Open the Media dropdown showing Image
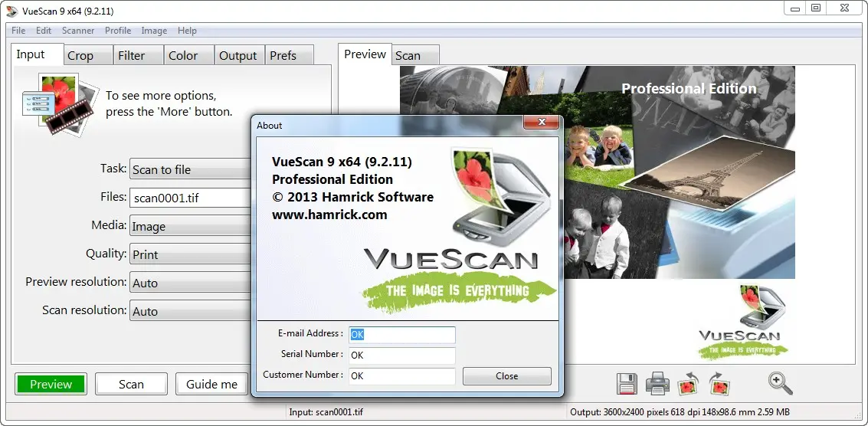 point(191,226)
